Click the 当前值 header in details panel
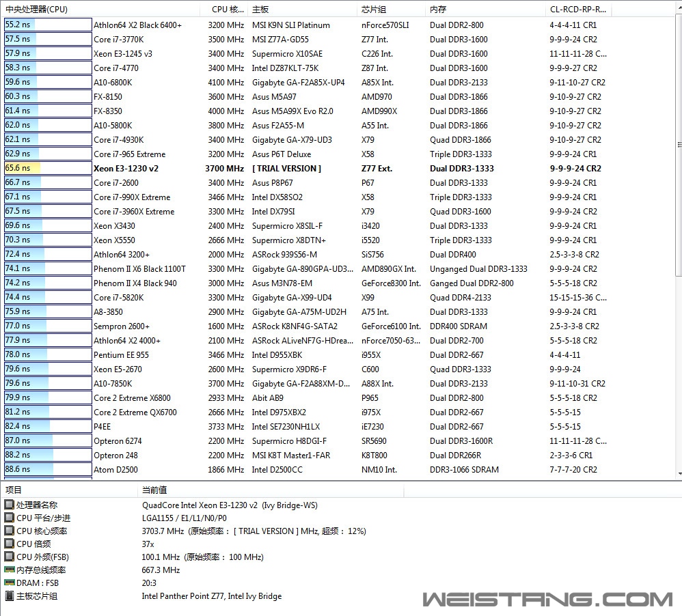 tap(154, 490)
